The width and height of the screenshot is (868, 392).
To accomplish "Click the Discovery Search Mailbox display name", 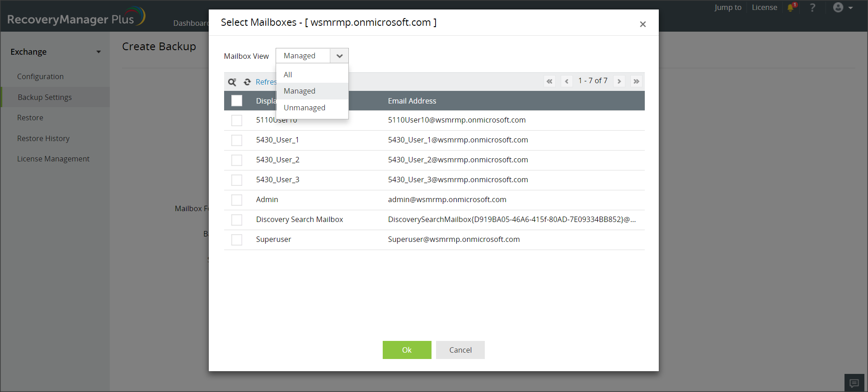I will point(300,219).
